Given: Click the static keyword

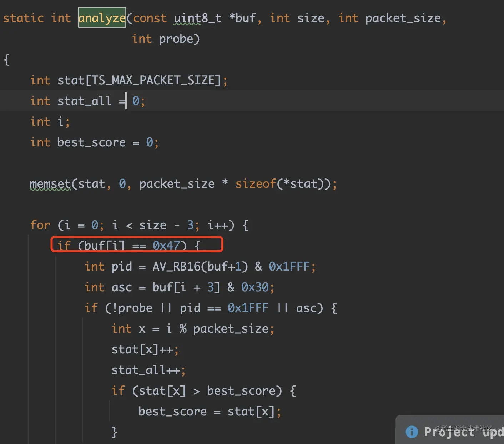Looking at the screenshot, I should coord(24,18).
